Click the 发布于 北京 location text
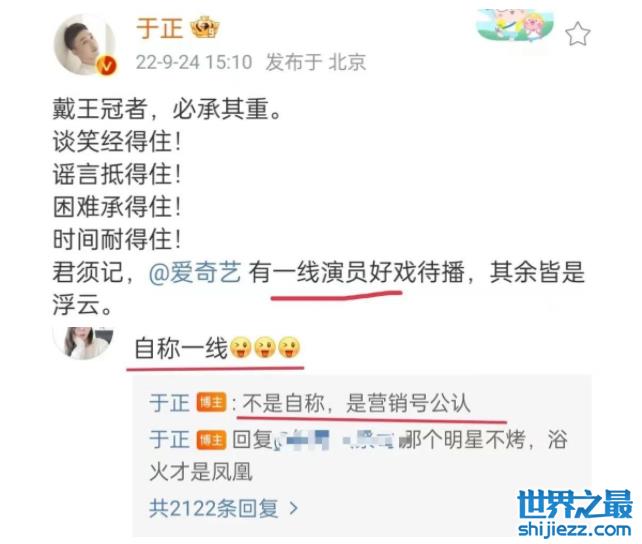This screenshot has height=544, width=642. click(316, 62)
